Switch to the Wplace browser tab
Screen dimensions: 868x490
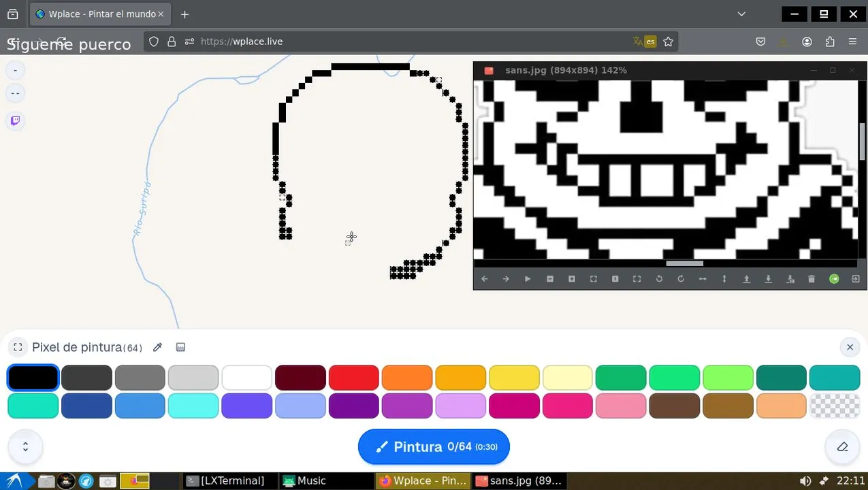coord(101,14)
